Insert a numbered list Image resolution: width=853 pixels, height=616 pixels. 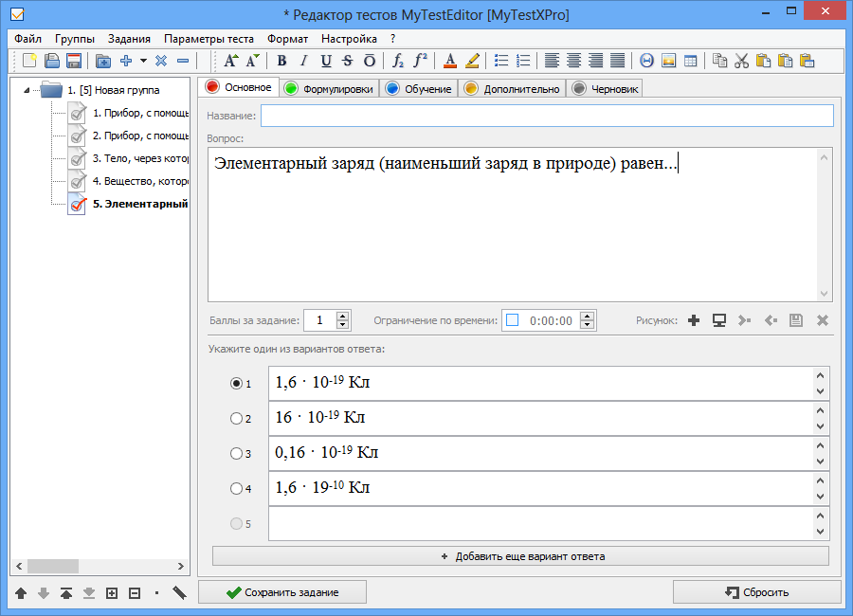[523, 61]
